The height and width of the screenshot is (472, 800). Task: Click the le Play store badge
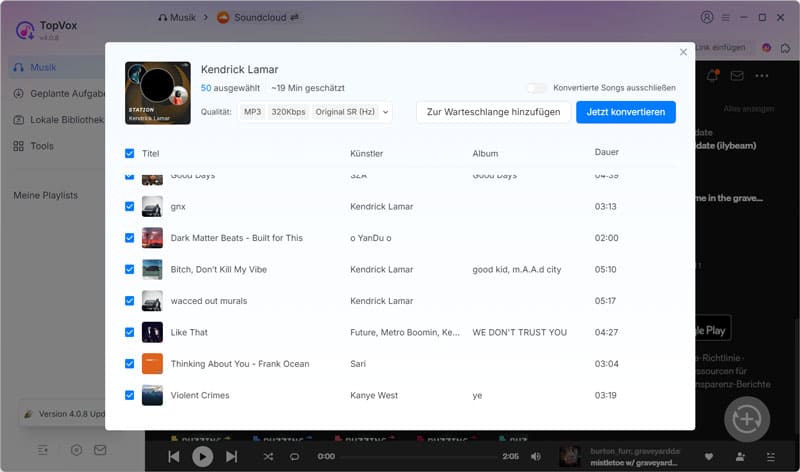coord(713,330)
